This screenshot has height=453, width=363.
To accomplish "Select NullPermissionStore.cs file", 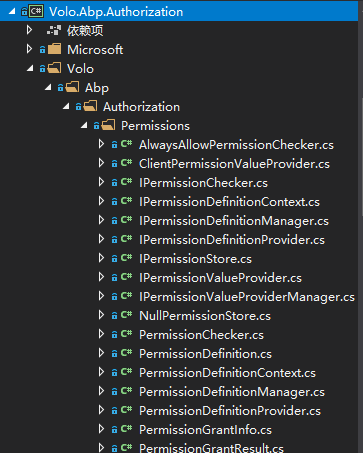I will click(205, 316).
